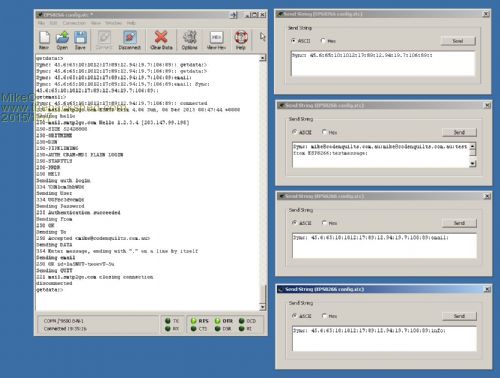Select Hex in the Send String window with email addresses
The height and width of the screenshot is (378, 500).
[324, 132]
